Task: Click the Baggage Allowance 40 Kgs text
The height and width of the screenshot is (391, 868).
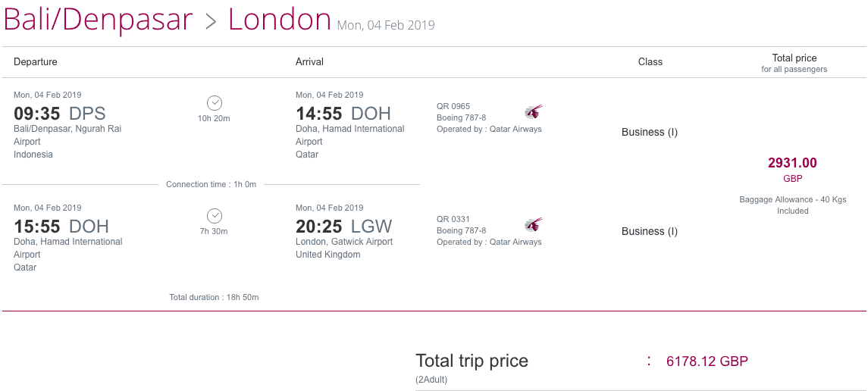Action: click(x=793, y=205)
